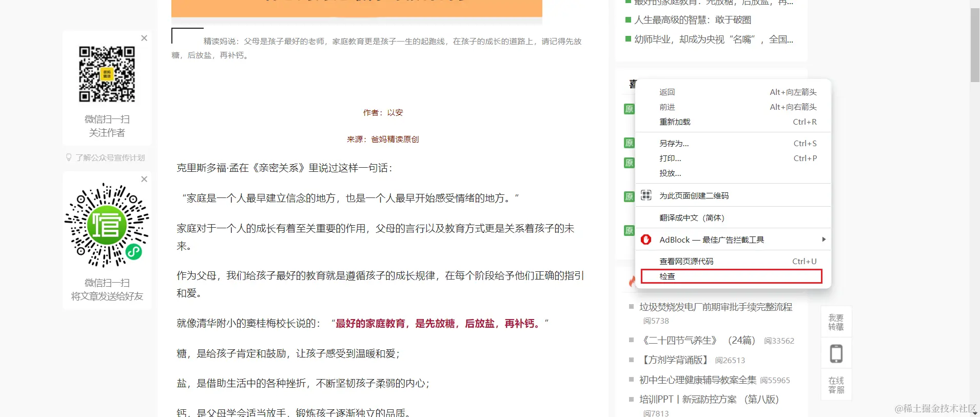Click the location pin icon beside 了解公众号宣传计划
The image size is (980, 417).
click(x=69, y=157)
